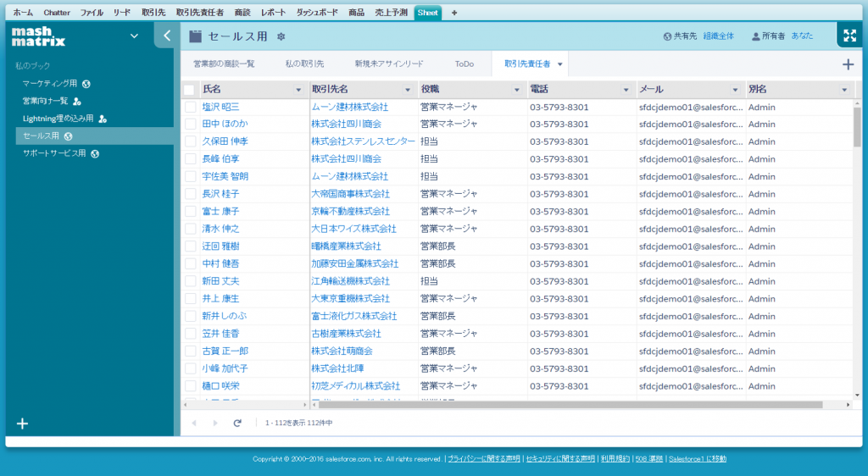Add a new tab with the top plus
Image resolution: width=868 pixels, height=476 pixels.
454,12
